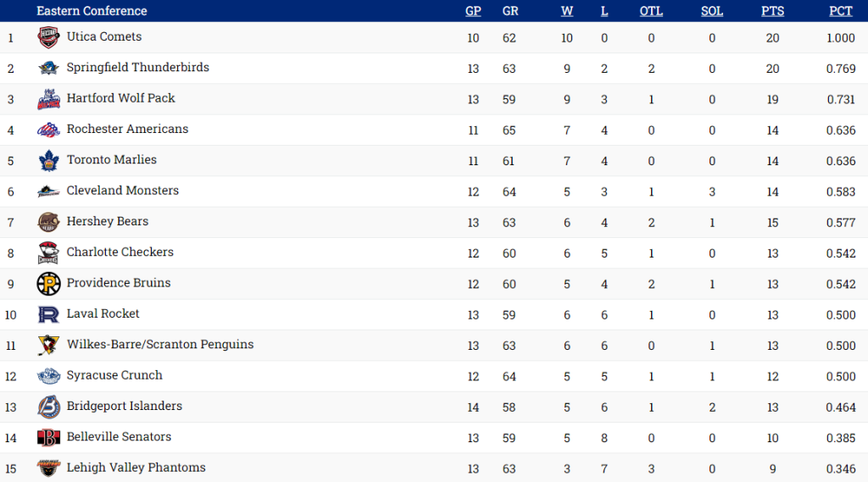Click the Toronto Marlies maple leaf logo
Image resolution: width=868 pixels, height=482 pixels.
pos(48,160)
